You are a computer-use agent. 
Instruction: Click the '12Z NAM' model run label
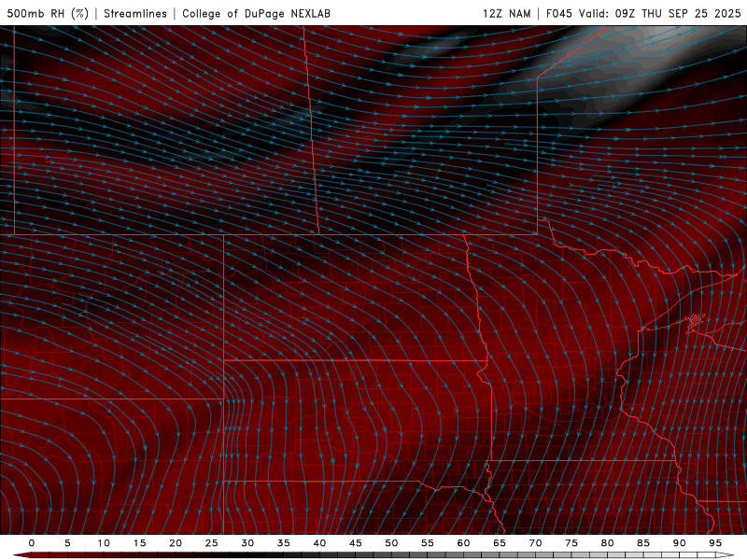[506, 13]
